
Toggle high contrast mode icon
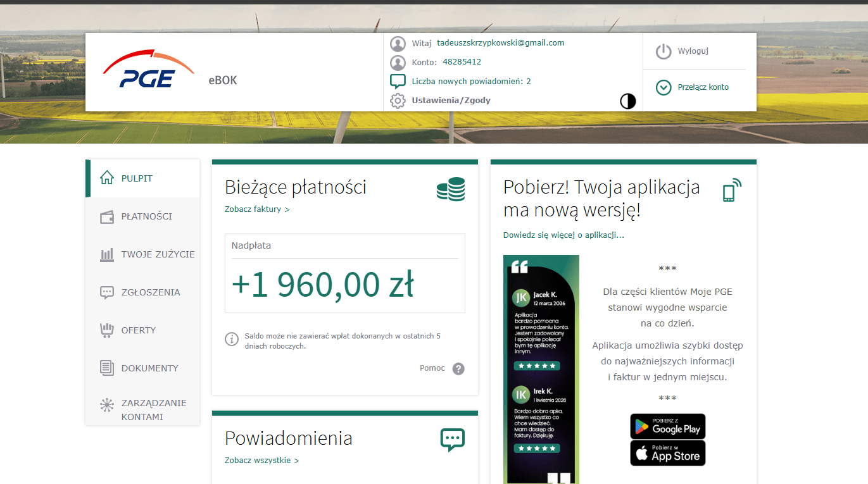click(627, 101)
